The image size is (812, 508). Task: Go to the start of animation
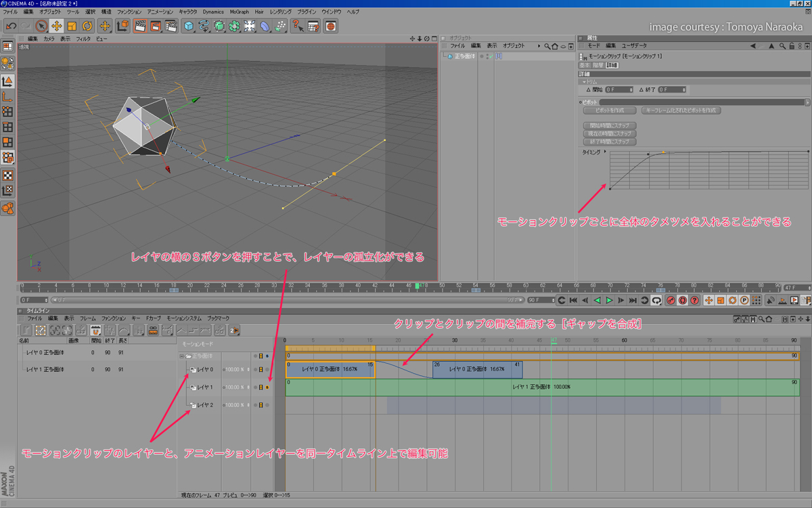pos(572,300)
